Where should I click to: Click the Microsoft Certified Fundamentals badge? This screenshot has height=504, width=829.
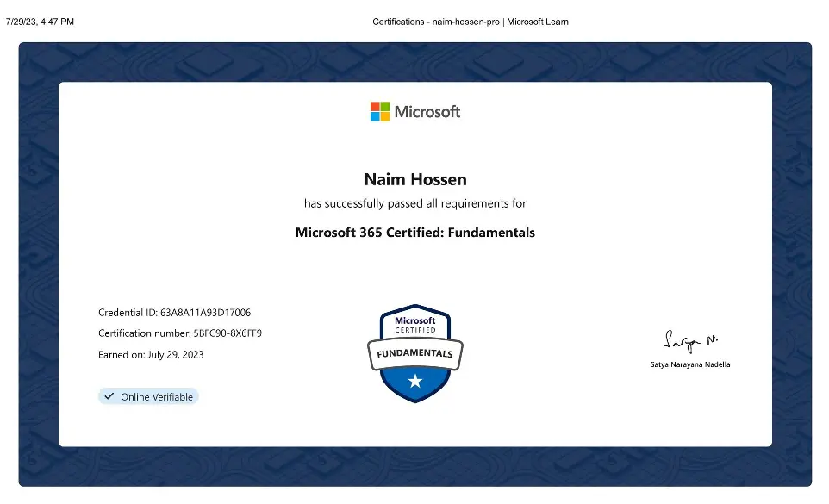(415, 353)
